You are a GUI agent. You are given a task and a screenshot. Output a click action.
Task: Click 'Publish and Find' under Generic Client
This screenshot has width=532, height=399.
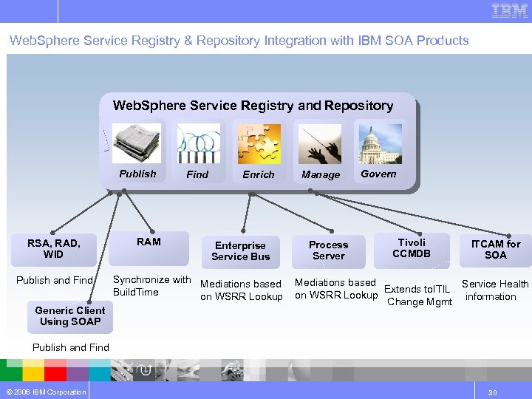[x=71, y=347]
